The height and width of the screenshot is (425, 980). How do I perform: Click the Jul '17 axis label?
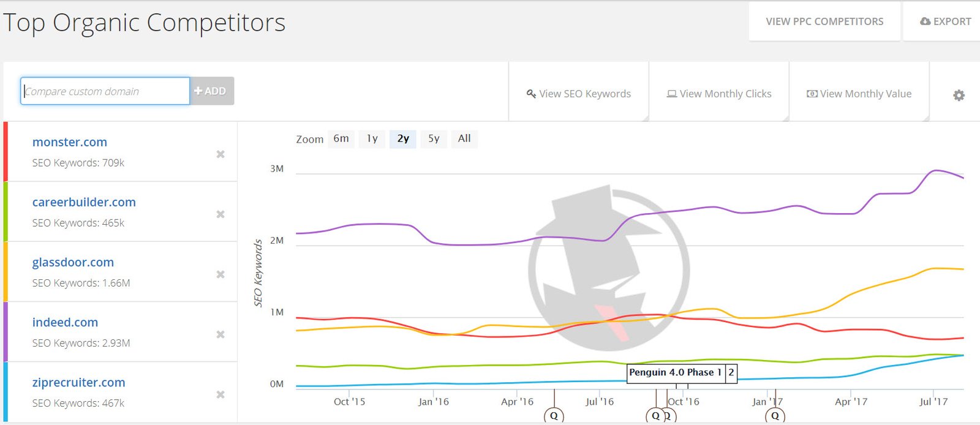933,402
